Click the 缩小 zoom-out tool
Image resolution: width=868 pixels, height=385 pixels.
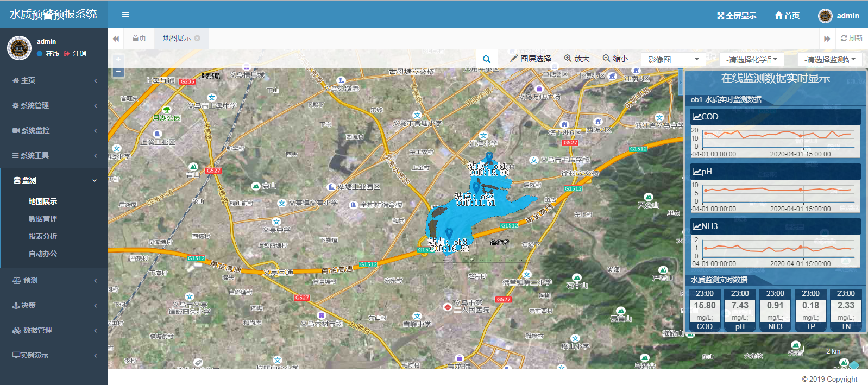(x=615, y=59)
